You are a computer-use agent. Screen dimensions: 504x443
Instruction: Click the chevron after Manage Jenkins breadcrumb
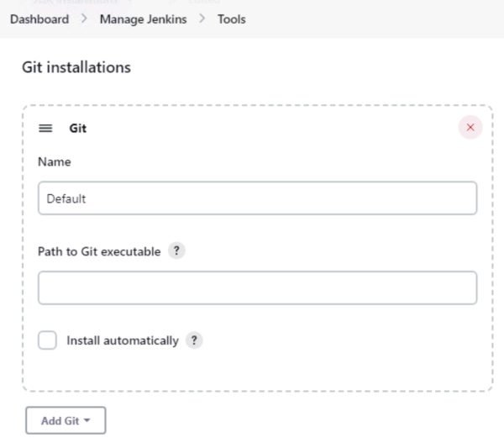202,18
